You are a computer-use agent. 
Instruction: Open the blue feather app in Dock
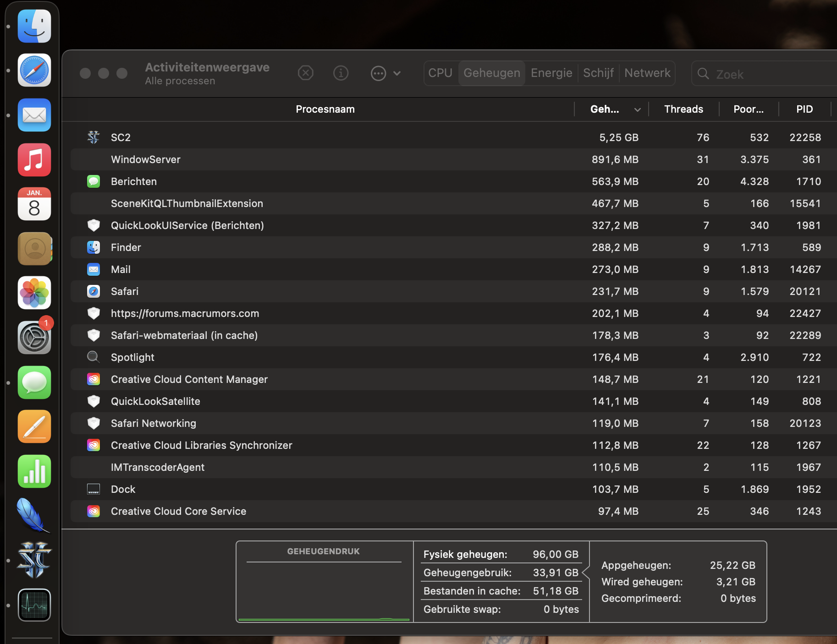click(33, 515)
